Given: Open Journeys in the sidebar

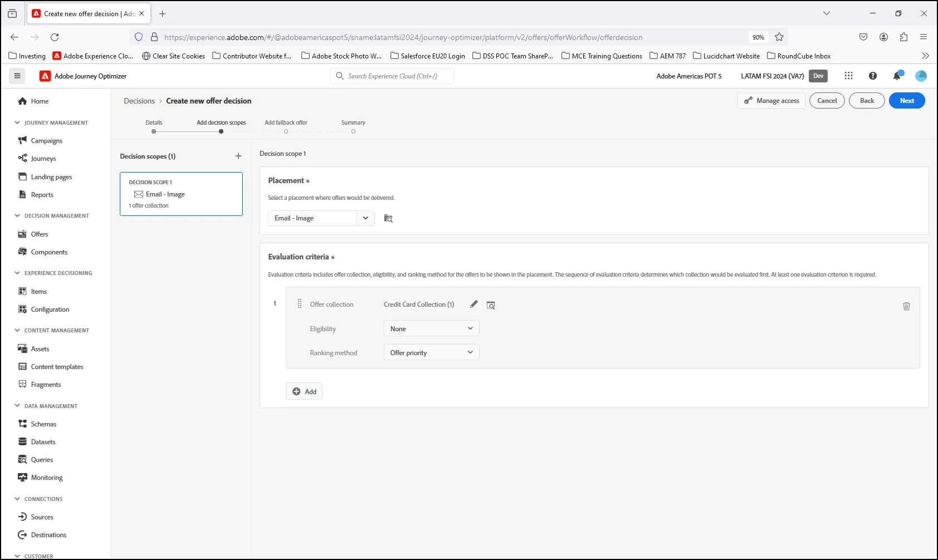Looking at the screenshot, I should tap(43, 159).
